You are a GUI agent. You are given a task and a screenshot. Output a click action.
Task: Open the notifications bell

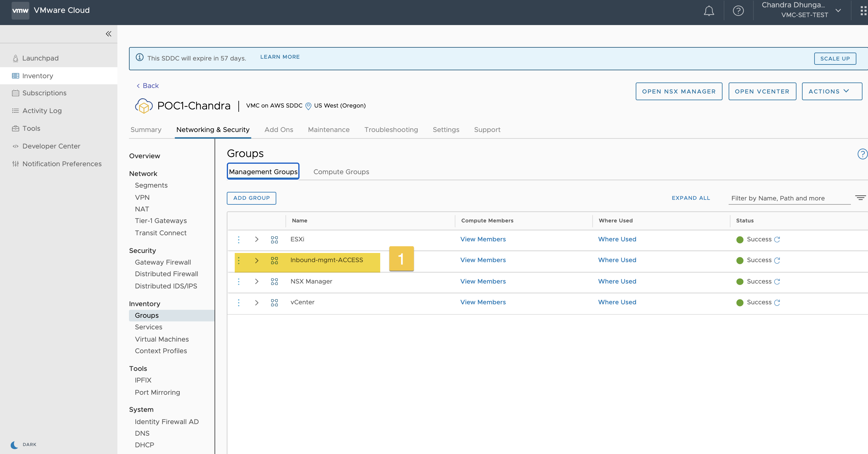click(x=709, y=11)
